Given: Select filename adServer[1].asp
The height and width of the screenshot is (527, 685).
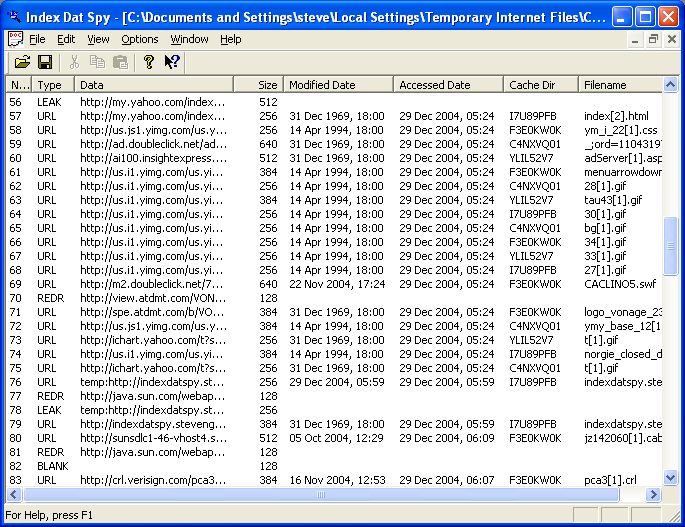Looking at the screenshot, I should [x=623, y=158].
